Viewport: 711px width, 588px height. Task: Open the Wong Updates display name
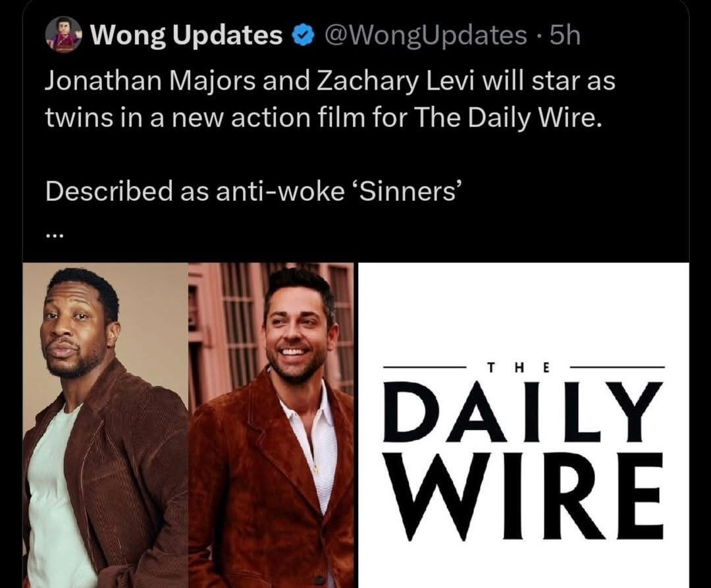pos(187,35)
